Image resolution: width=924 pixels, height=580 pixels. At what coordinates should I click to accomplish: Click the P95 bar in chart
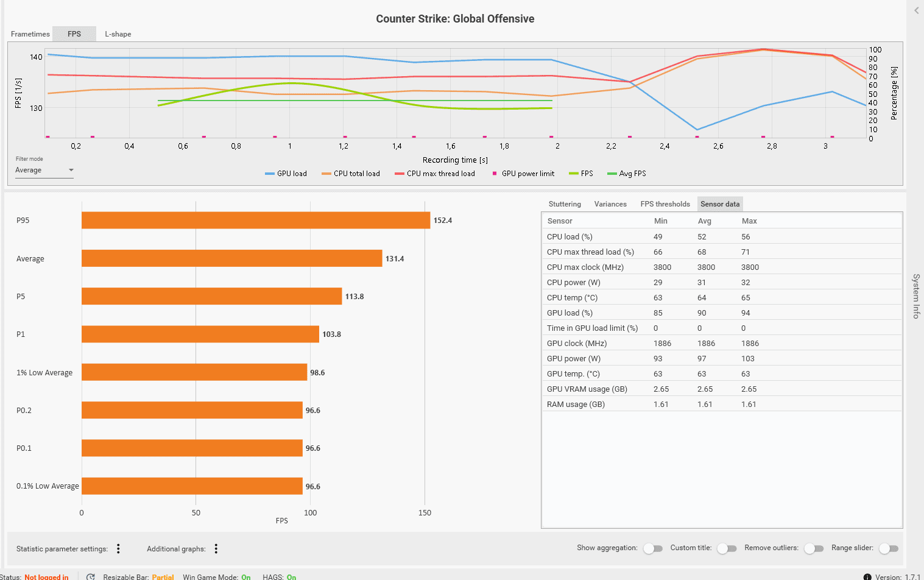click(256, 221)
